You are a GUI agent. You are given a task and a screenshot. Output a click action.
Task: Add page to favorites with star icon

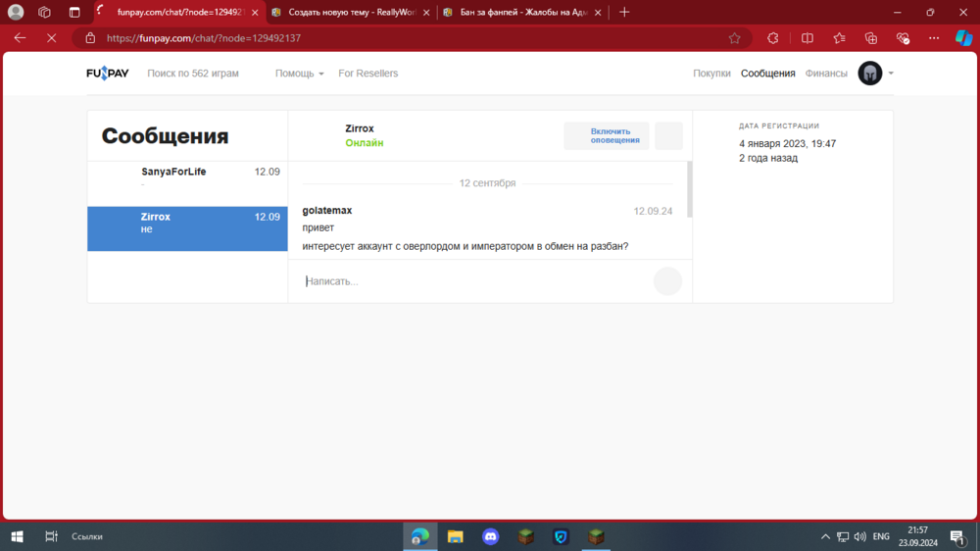[734, 38]
